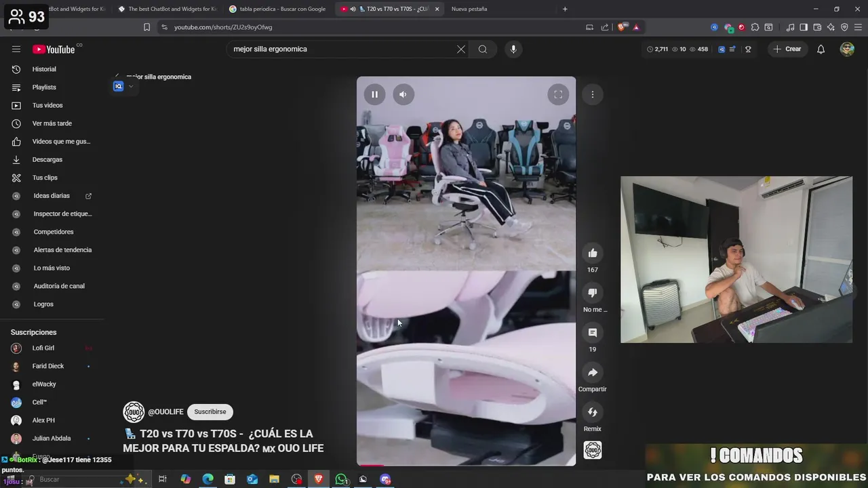Mute the Shorts video audio

pyautogui.click(x=403, y=95)
